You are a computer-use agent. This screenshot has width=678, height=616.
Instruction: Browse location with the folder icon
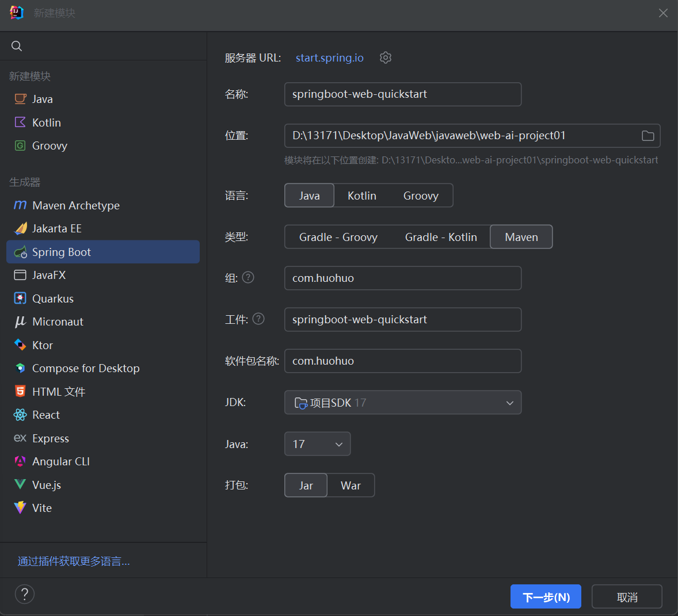[647, 136]
